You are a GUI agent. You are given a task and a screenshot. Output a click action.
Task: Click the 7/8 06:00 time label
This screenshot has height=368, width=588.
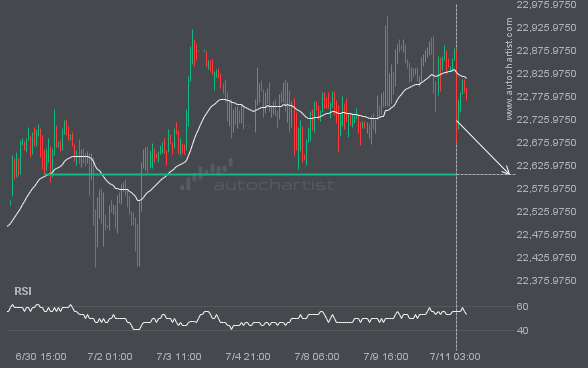tap(317, 356)
